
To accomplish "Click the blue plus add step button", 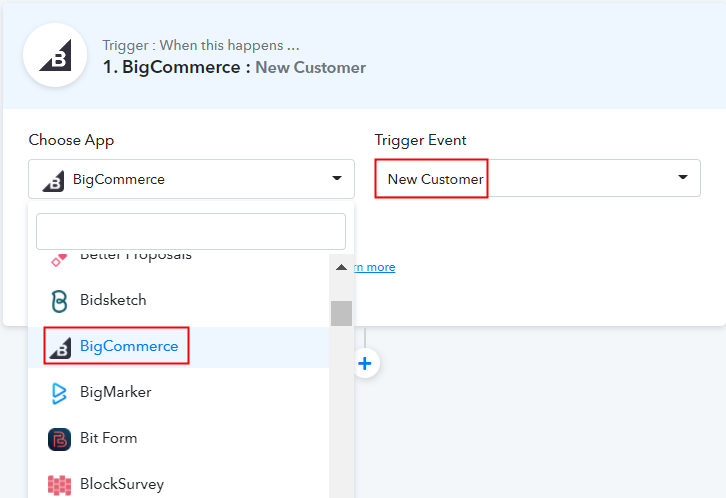I will point(365,363).
